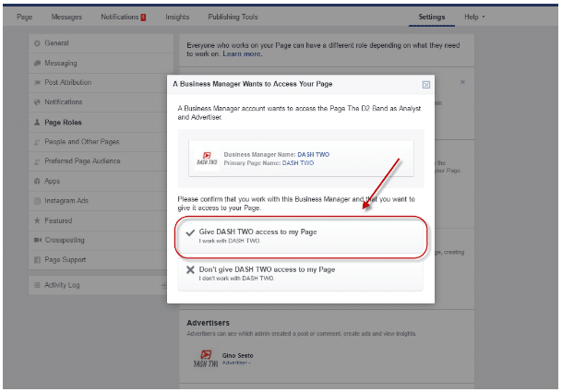The image size is (562, 392).
Task: Select Crossposting in the sidebar
Action: 101,240
